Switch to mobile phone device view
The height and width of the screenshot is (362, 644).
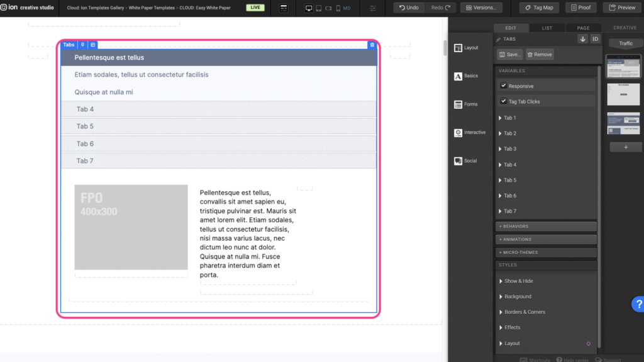click(x=338, y=8)
